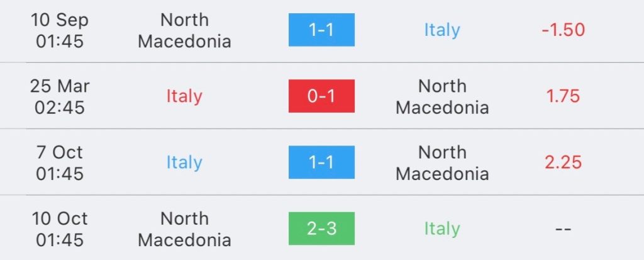This screenshot has height=260, width=644.
Task: Click the empty -- handicap value
Action: [x=563, y=229]
